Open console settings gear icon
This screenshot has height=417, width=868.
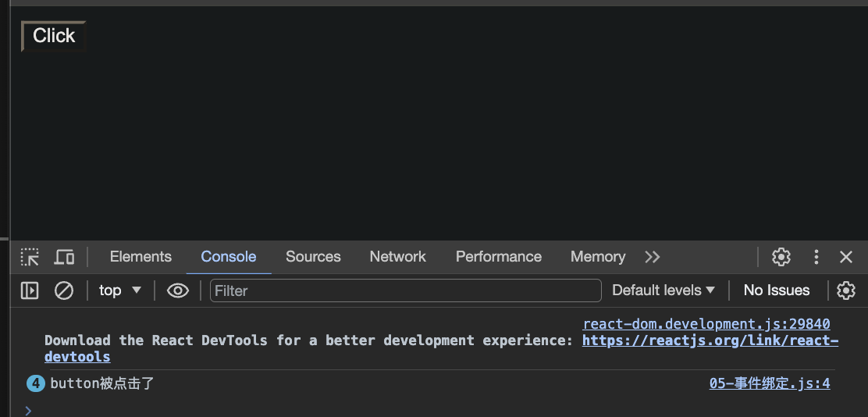(846, 290)
